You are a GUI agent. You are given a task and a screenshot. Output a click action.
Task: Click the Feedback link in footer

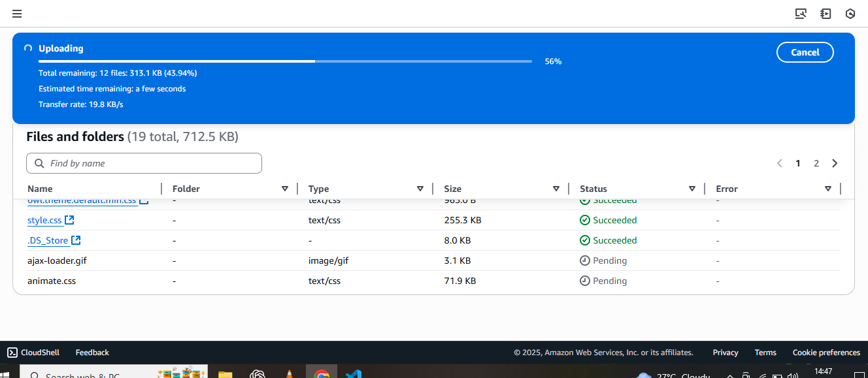92,353
